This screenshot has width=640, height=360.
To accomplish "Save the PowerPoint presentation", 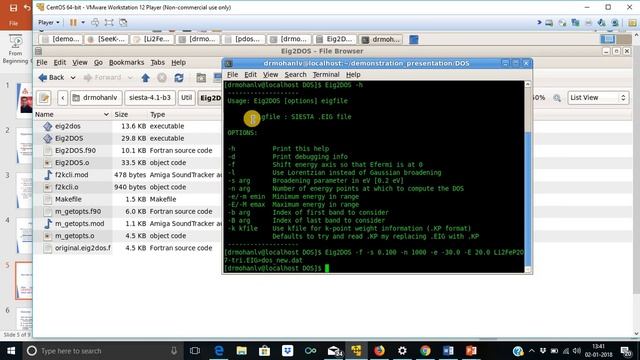I will pos(13,7).
